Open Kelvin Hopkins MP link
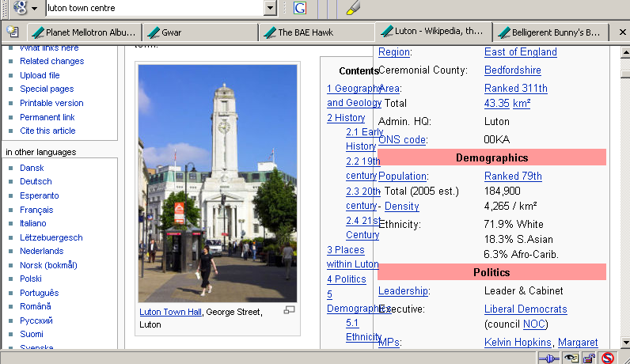630x364 pixels. coord(518,343)
